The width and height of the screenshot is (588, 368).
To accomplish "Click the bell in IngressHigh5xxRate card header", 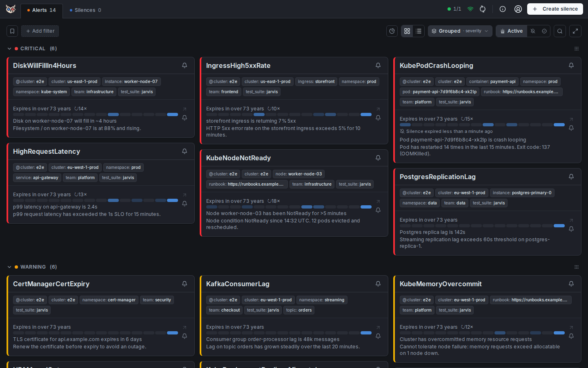I will pos(378,65).
